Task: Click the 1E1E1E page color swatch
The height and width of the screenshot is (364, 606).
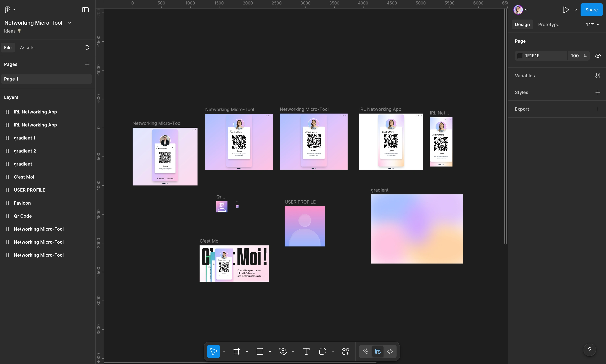Action: 520,56
